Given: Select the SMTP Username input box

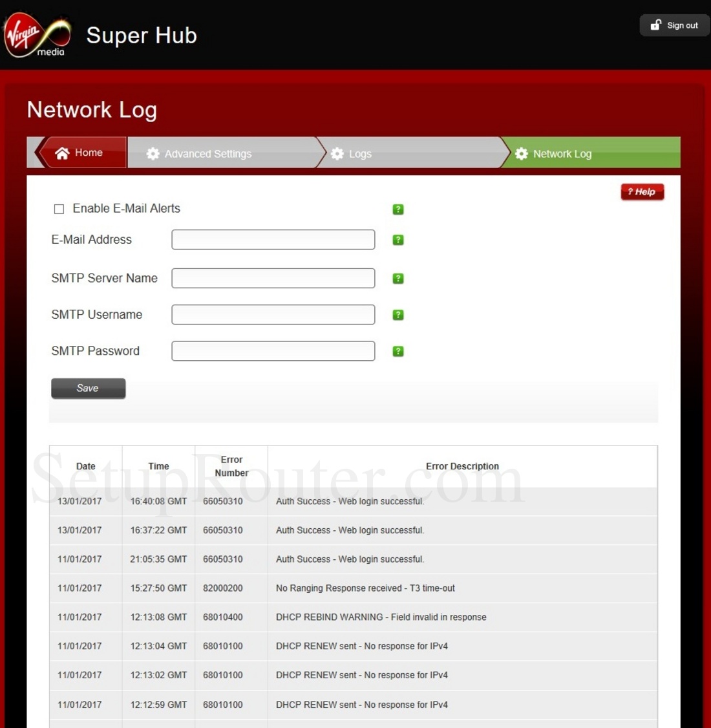Looking at the screenshot, I should (273, 315).
